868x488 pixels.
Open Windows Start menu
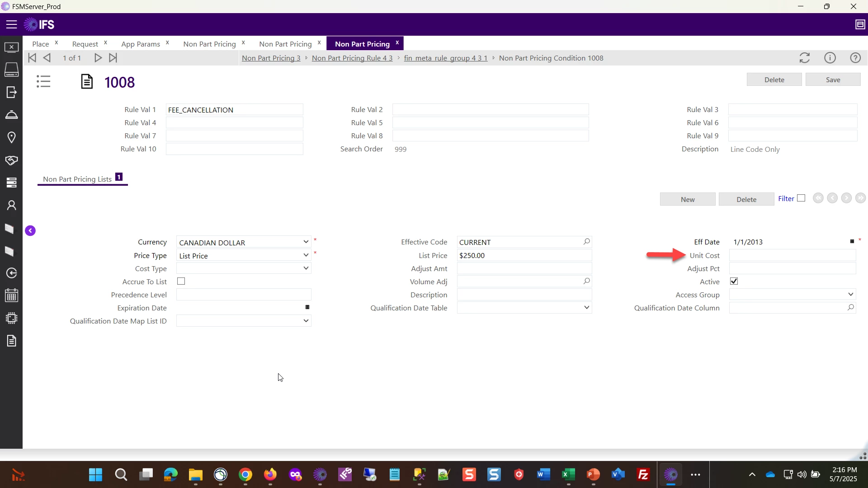tap(95, 475)
